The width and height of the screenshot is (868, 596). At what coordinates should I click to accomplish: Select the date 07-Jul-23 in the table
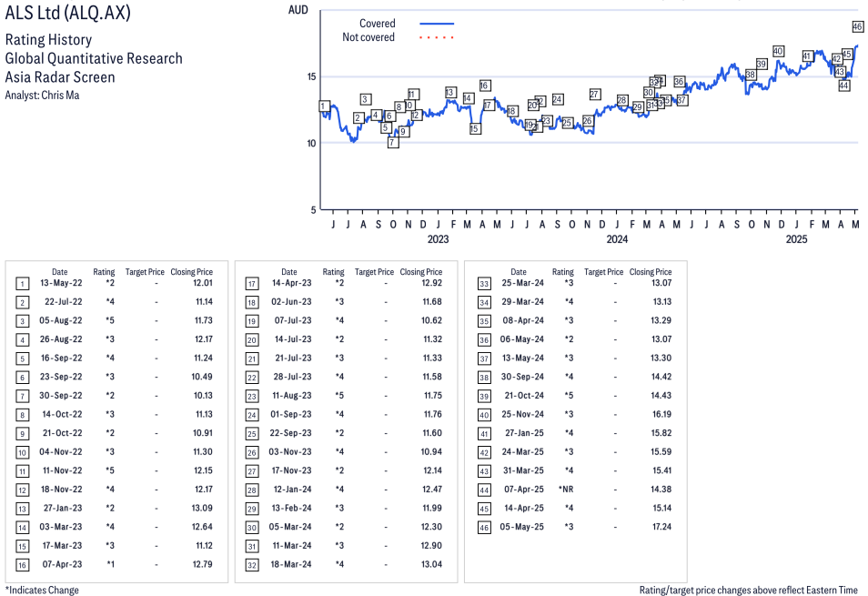(x=293, y=320)
